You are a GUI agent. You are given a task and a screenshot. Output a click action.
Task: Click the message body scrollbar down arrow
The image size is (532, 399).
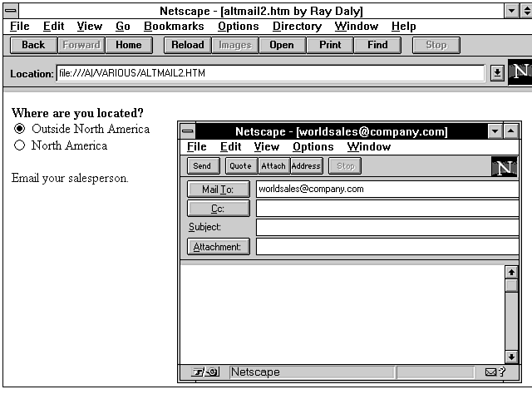point(511,357)
